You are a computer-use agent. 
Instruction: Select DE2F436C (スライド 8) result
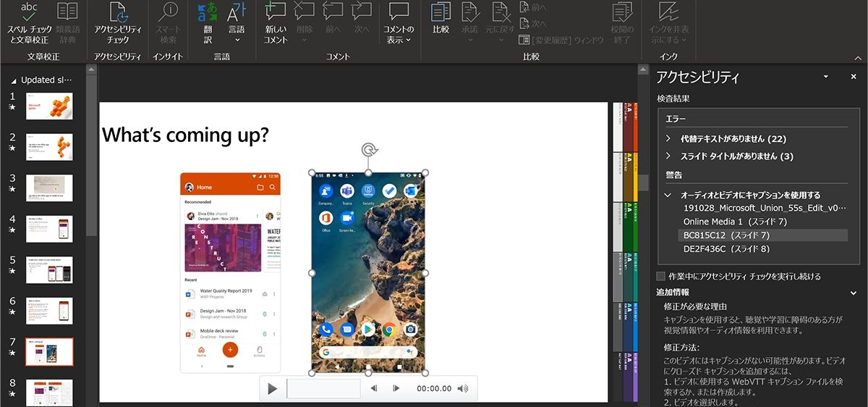726,248
